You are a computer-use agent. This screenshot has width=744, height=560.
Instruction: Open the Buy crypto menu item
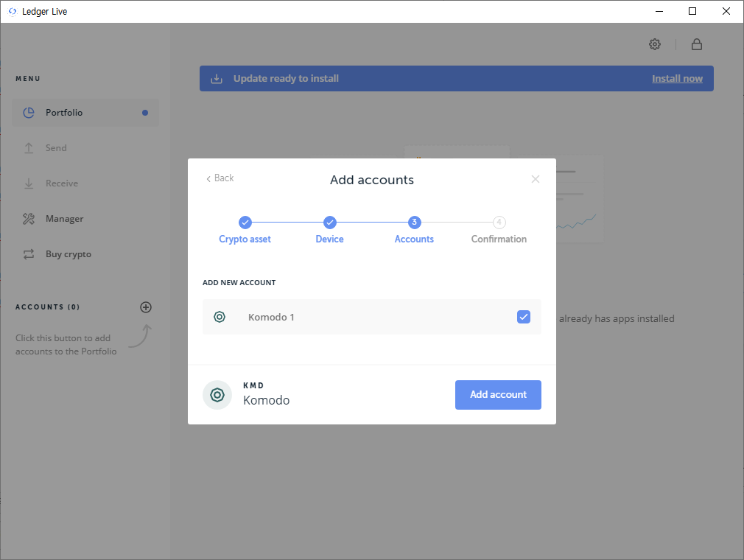[85, 254]
